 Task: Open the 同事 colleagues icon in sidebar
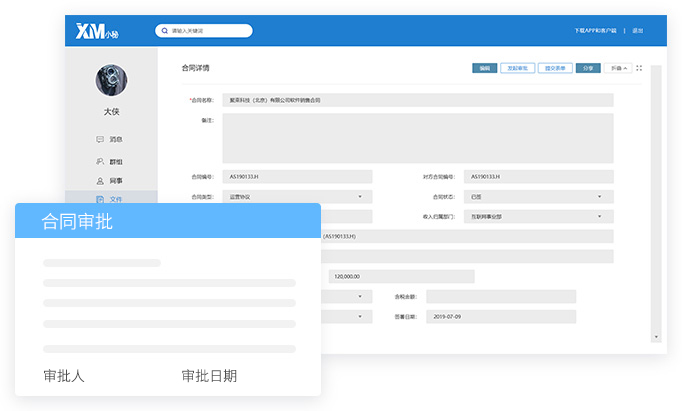(x=100, y=181)
